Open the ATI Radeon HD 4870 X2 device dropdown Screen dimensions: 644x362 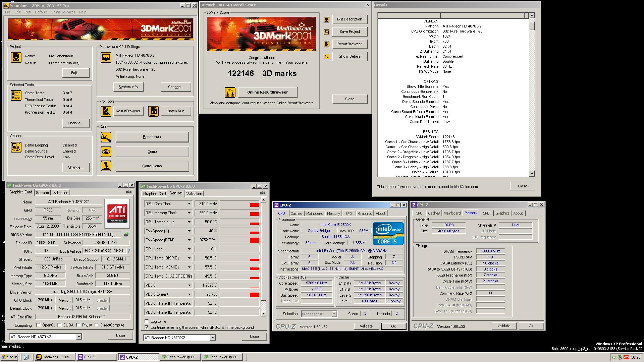tap(79, 337)
